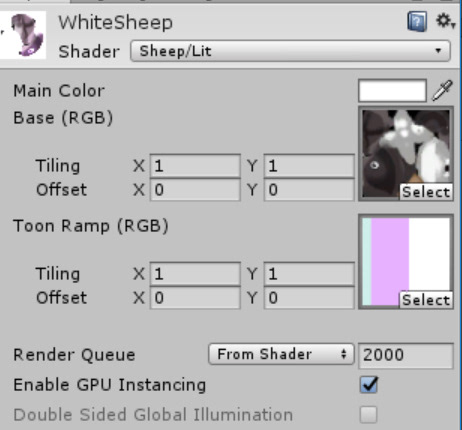Viewport: 462px width, 430px height.
Task: Edit Toon Ramp Tiling X field
Action: pyautogui.click(x=195, y=274)
